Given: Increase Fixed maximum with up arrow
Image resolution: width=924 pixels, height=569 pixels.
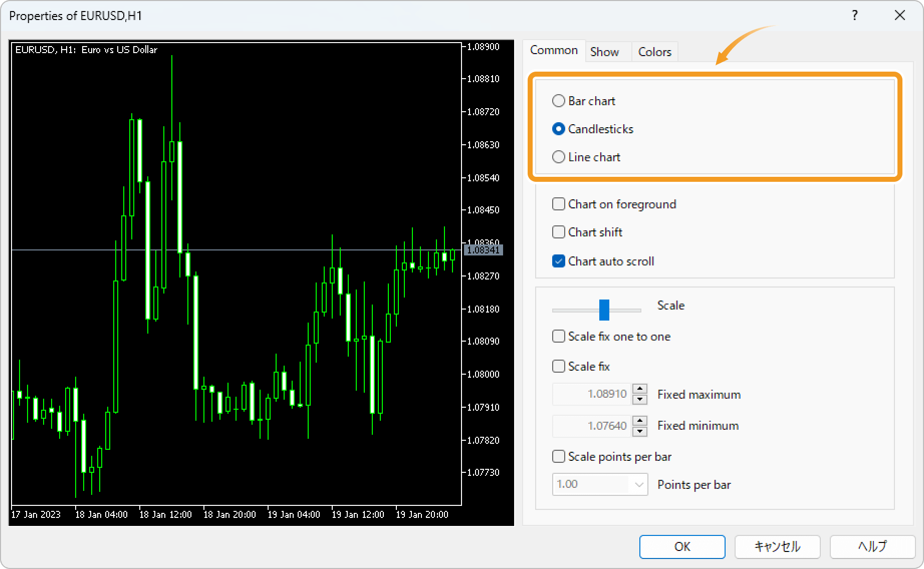Looking at the screenshot, I should [x=640, y=389].
